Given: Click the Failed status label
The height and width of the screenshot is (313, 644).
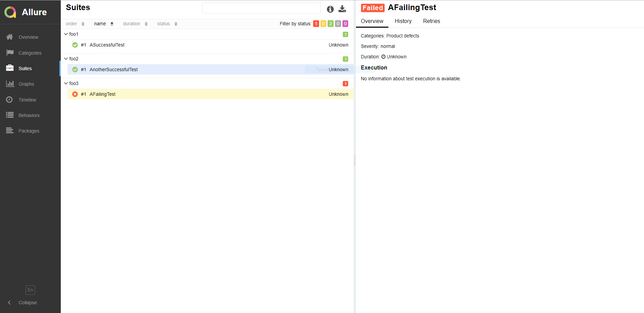Looking at the screenshot, I should (373, 8).
